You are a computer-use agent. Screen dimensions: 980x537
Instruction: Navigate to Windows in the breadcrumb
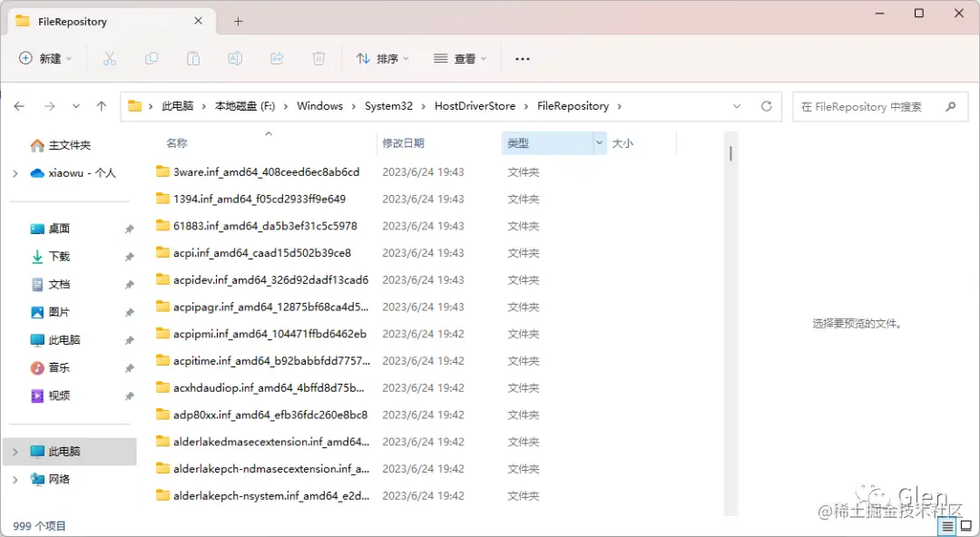coord(319,106)
